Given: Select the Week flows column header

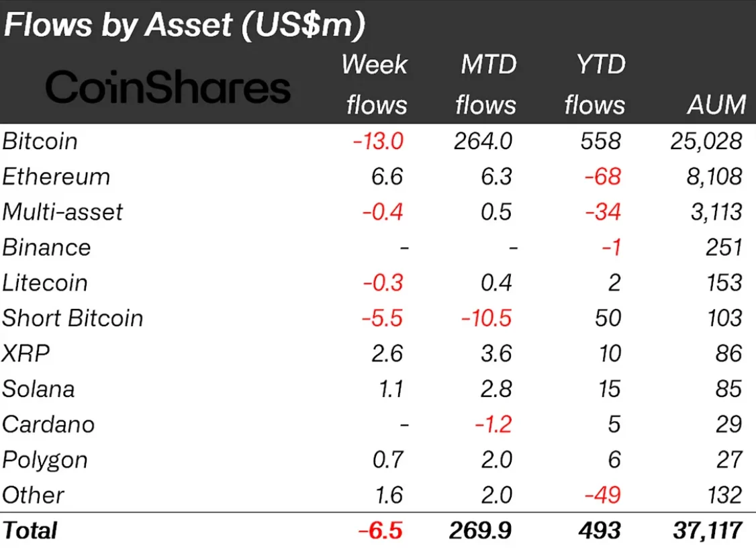Looking at the screenshot, I should tap(374, 85).
